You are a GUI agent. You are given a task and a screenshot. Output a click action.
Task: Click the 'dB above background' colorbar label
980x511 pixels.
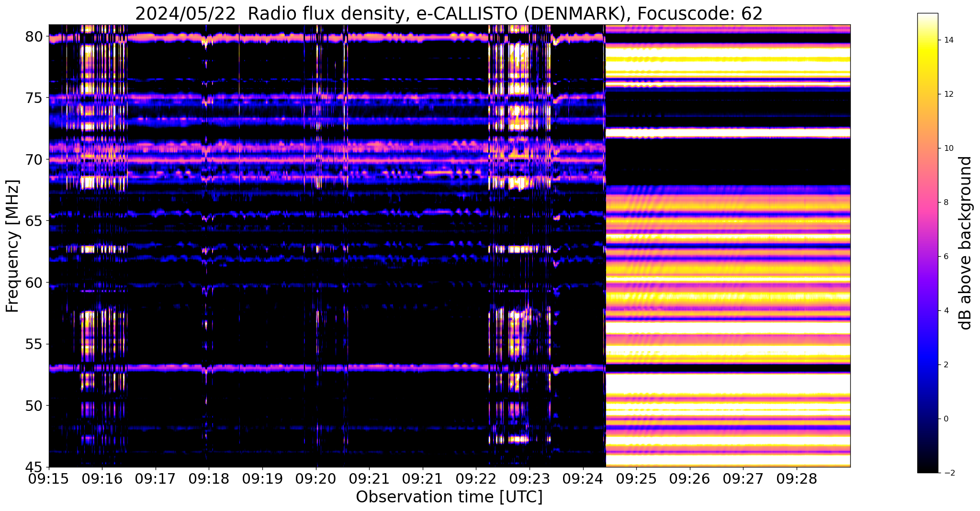point(965,243)
